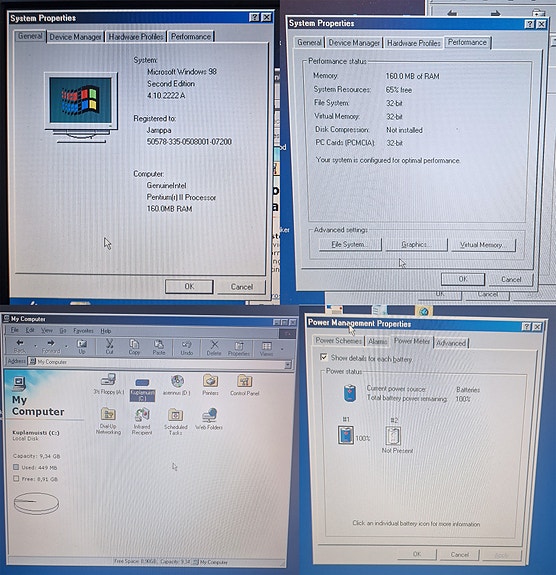The width and height of the screenshot is (556, 575).
Task: Click the help question mark in Performance System Properties
Action: 529,24
